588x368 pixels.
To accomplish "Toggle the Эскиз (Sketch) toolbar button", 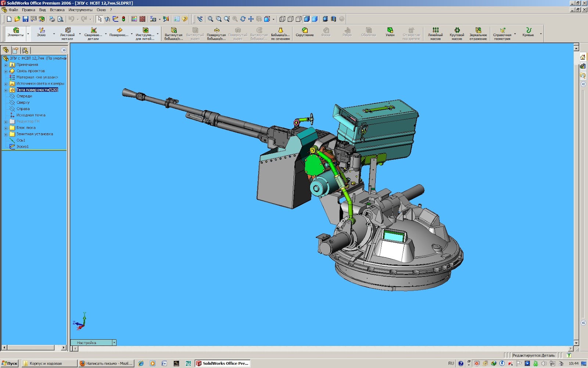I will coord(41,32).
